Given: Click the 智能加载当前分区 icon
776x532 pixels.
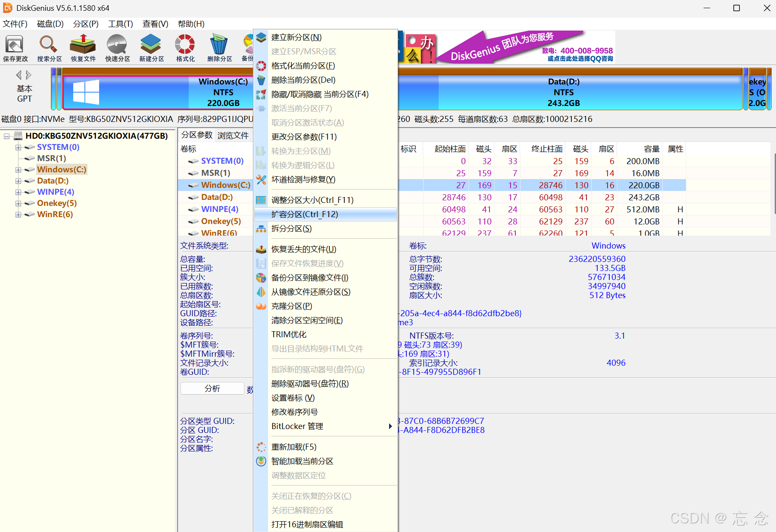Looking at the screenshot, I should [x=261, y=461].
